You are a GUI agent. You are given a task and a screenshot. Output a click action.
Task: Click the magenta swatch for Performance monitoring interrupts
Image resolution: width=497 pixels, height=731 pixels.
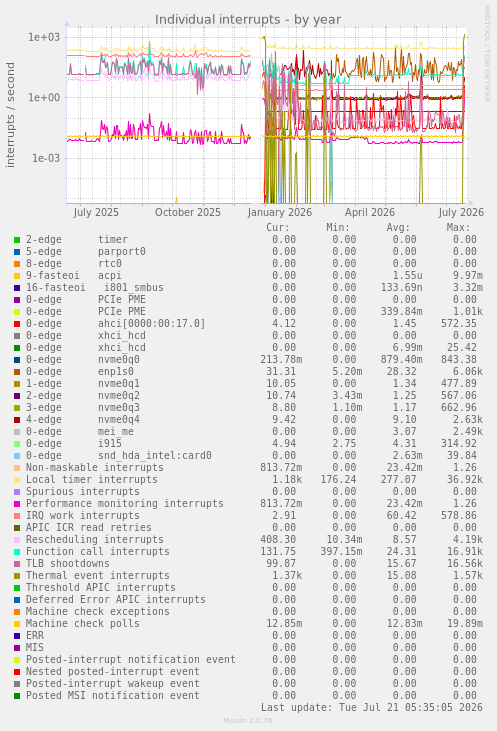(x=17, y=504)
